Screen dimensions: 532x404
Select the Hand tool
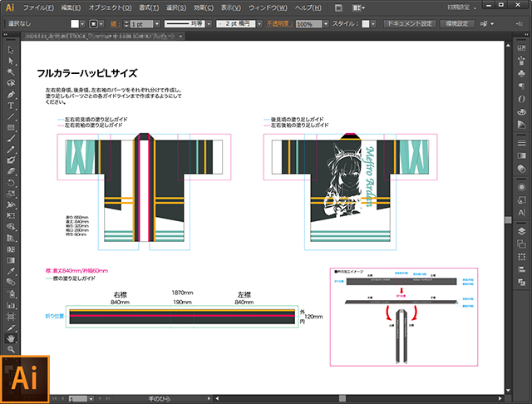[x=12, y=338]
